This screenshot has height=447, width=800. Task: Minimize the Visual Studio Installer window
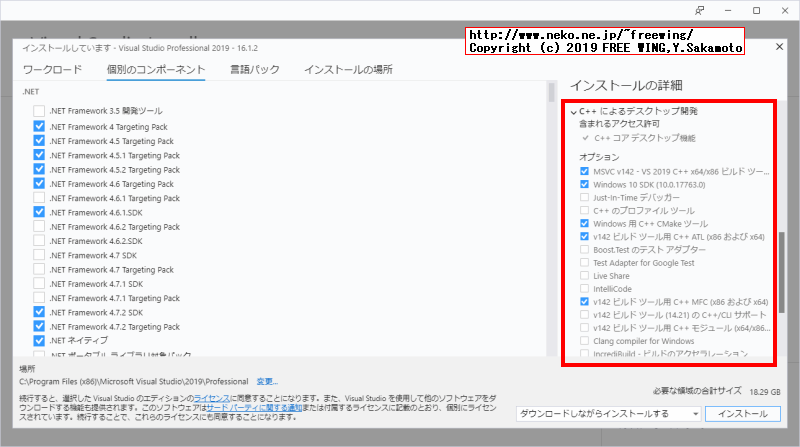click(x=728, y=10)
